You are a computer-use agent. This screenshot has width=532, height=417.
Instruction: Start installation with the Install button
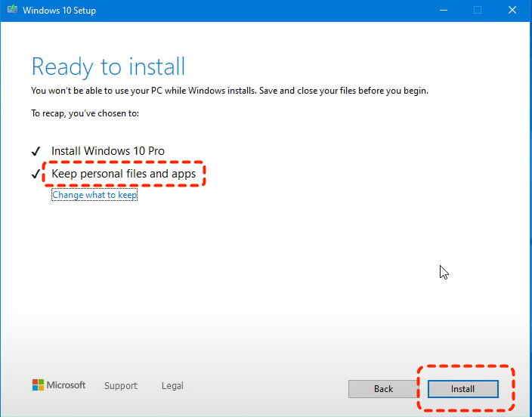[x=462, y=389]
